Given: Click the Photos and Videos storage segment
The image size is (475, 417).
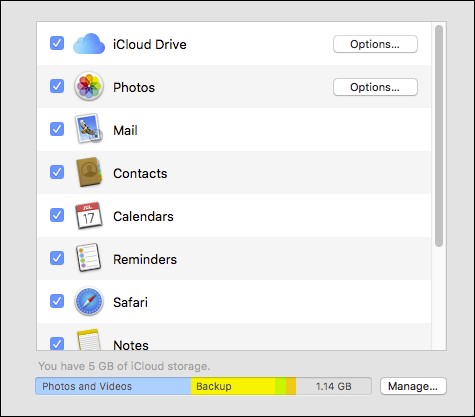Looking at the screenshot, I should [113, 386].
